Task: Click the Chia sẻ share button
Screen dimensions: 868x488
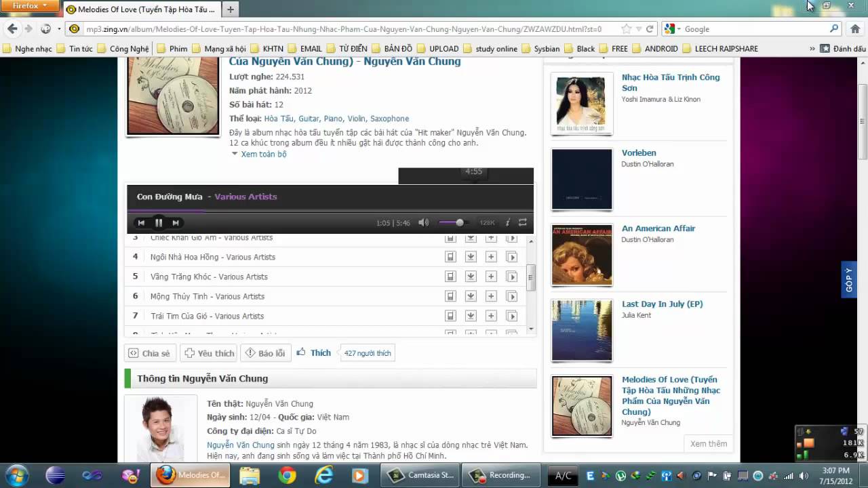Action: pos(151,353)
